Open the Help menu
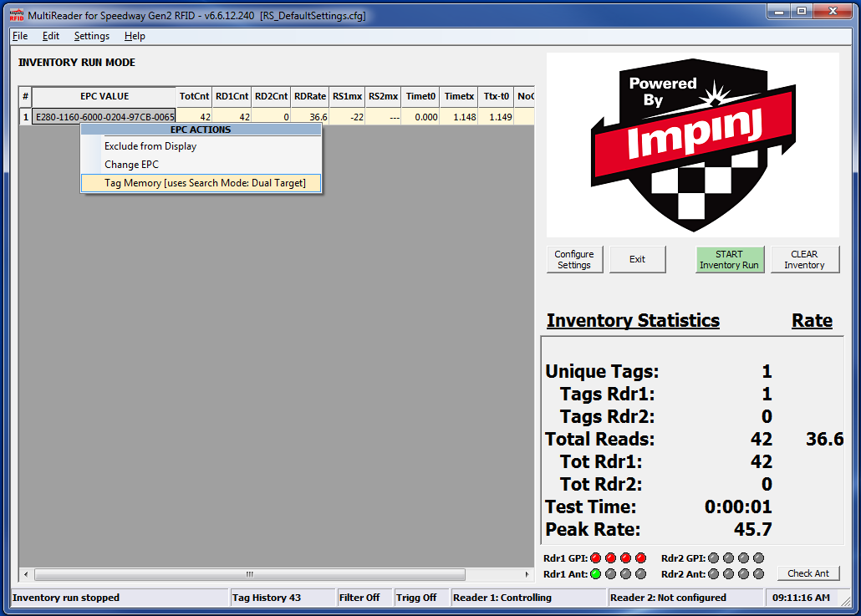861x616 pixels. pos(135,36)
